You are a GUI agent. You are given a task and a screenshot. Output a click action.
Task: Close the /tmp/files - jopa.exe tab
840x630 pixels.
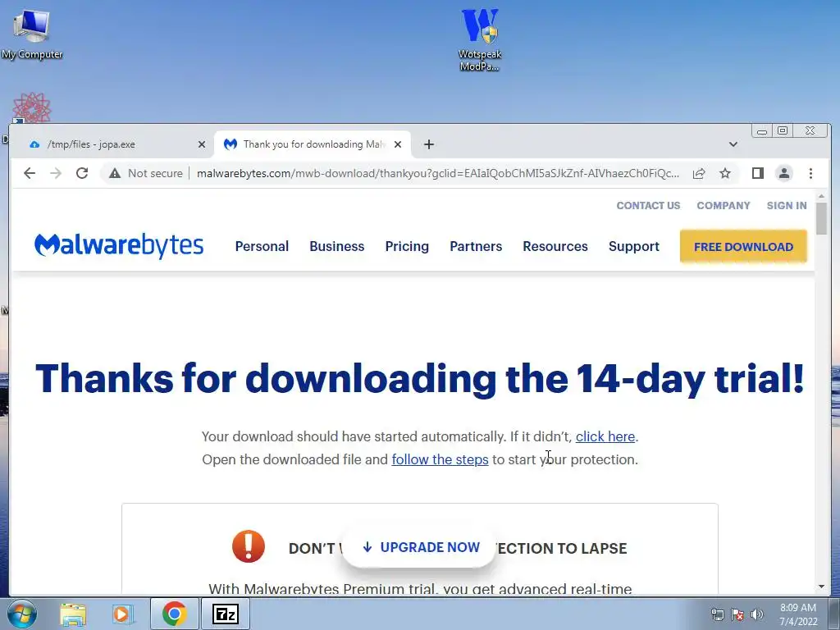click(202, 144)
